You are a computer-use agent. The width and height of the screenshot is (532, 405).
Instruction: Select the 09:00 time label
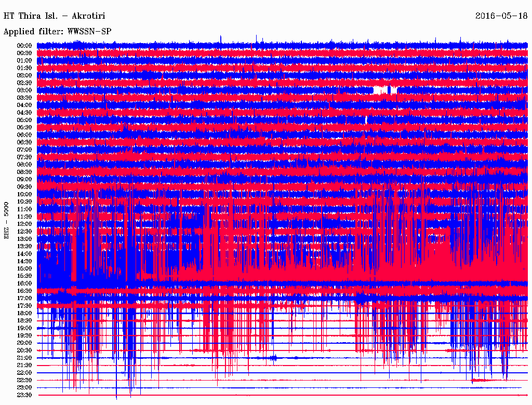tap(24, 180)
